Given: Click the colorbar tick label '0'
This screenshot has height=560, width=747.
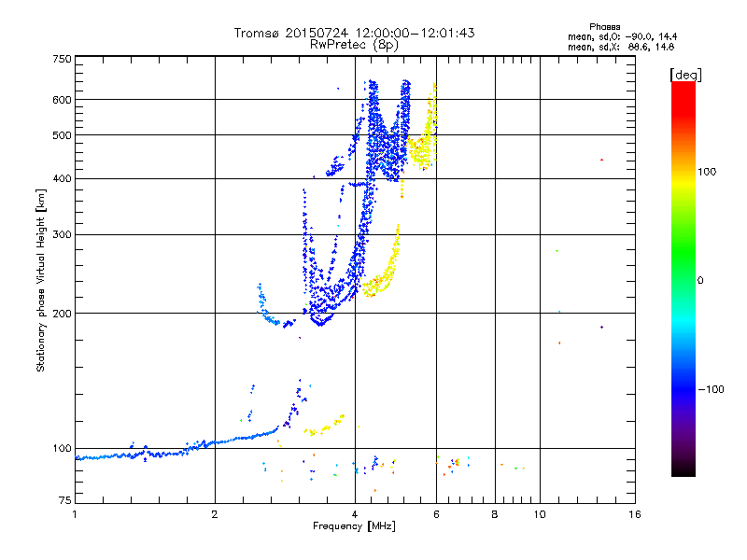Looking at the screenshot, I should click(x=700, y=281).
